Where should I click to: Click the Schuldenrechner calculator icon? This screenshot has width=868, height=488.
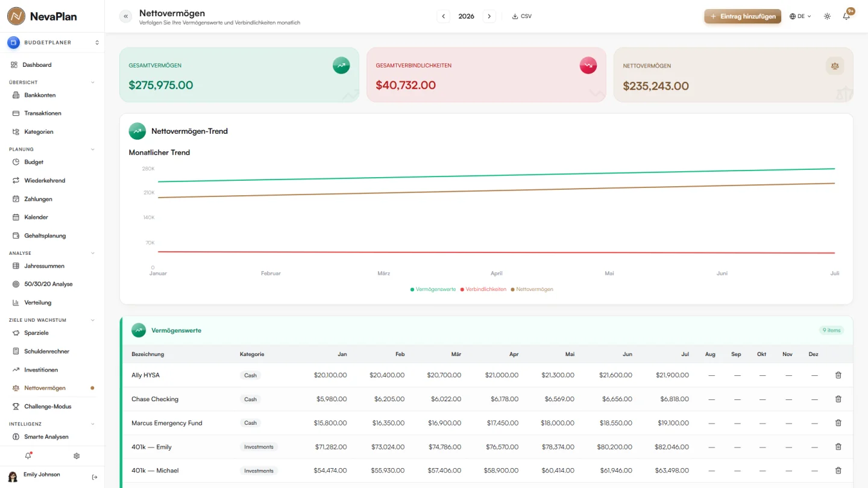click(16, 351)
